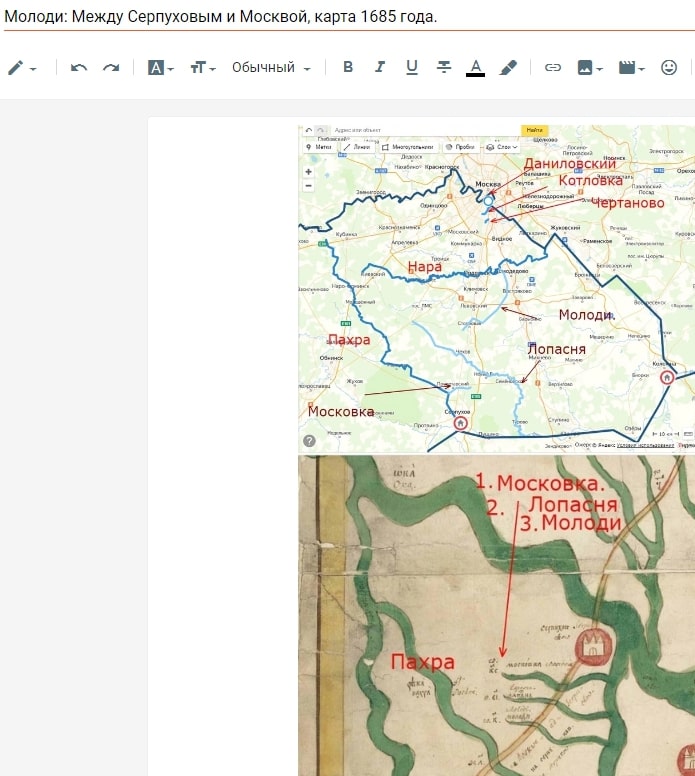The width and height of the screenshot is (695, 776).
Task: Expand the insert video dropdown arrow
Action: [642, 69]
